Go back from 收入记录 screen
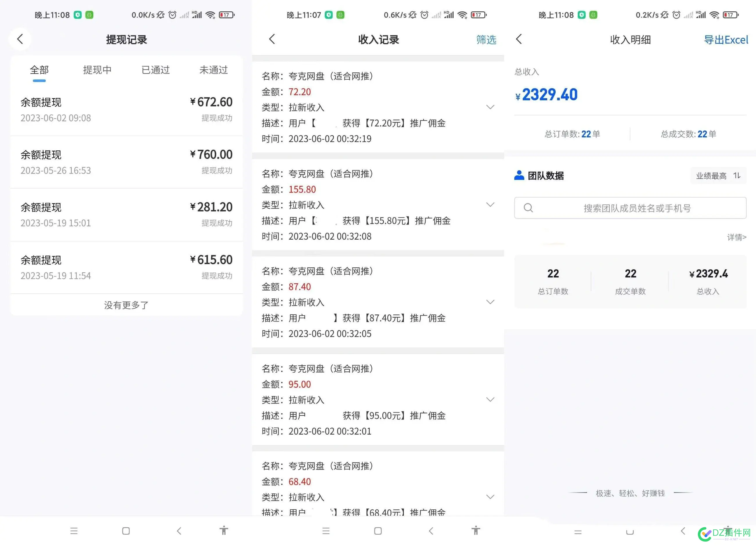 tap(272, 39)
